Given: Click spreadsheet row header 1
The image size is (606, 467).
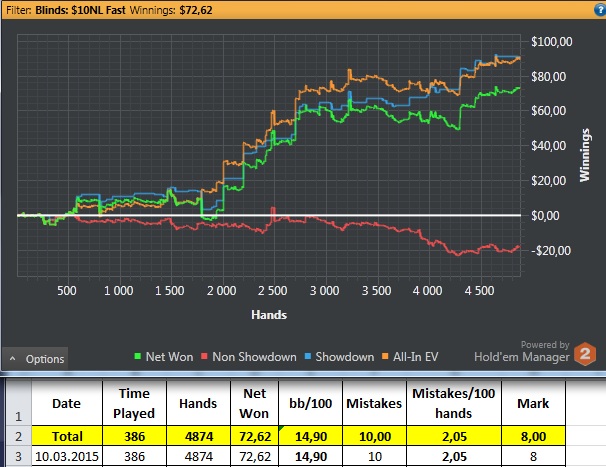Looking at the screenshot, I should [x=18, y=403].
